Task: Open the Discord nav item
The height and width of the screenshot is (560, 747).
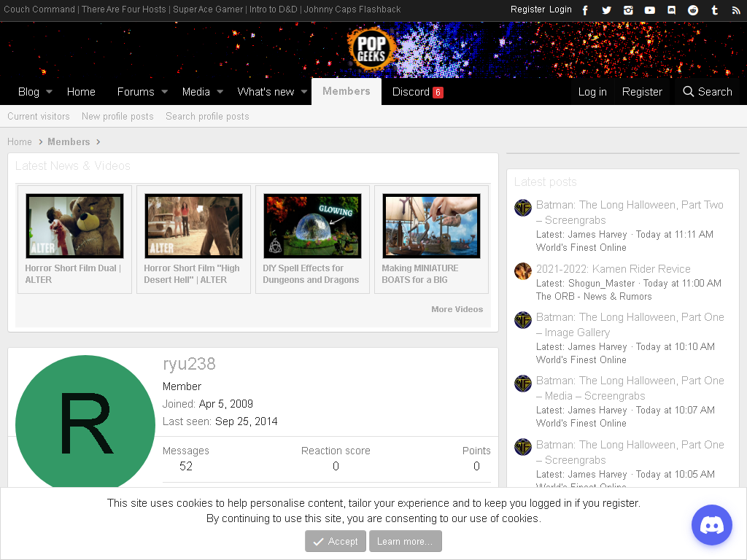Action: (417, 92)
